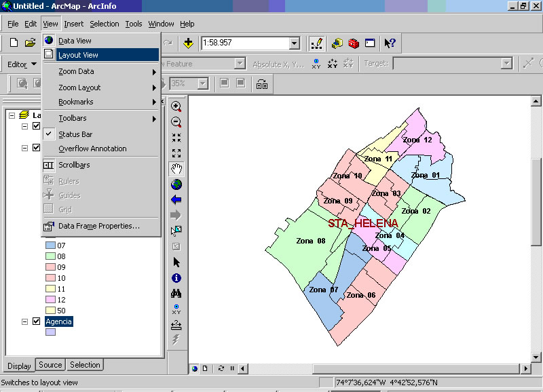Open the Tools menu
The height and width of the screenshot is (392, 543).
[x=134, y=24]
